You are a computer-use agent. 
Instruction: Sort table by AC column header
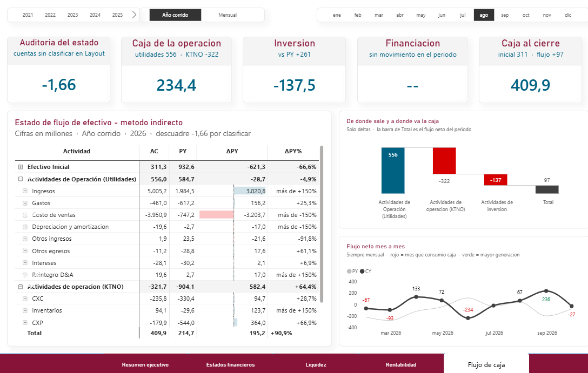coord(153,151)
